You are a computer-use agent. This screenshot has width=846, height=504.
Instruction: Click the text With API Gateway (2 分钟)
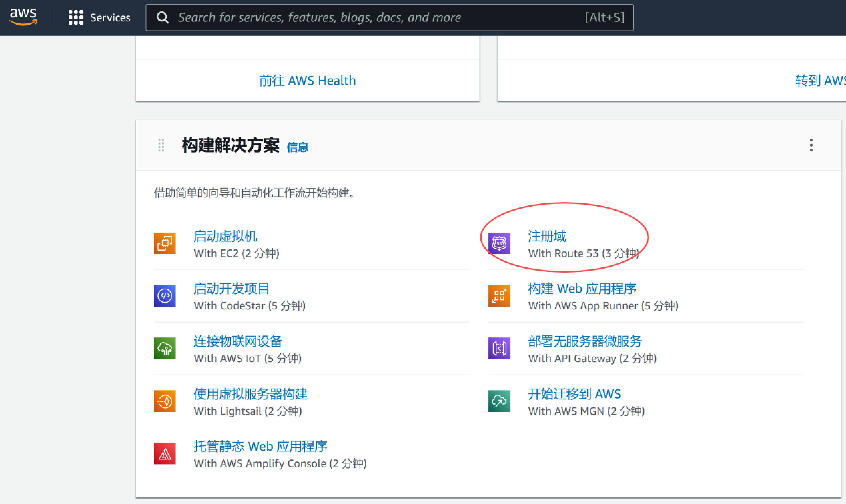click(592, 358)
